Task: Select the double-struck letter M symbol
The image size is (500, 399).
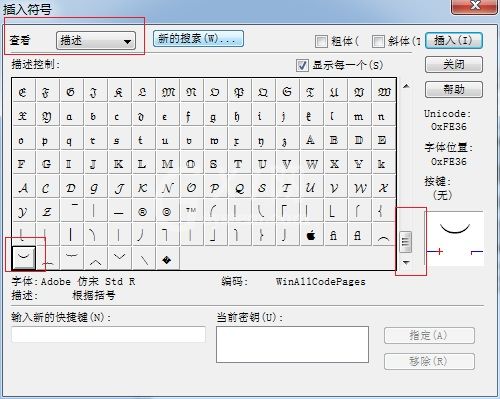Action: click(x=167, y=164)
